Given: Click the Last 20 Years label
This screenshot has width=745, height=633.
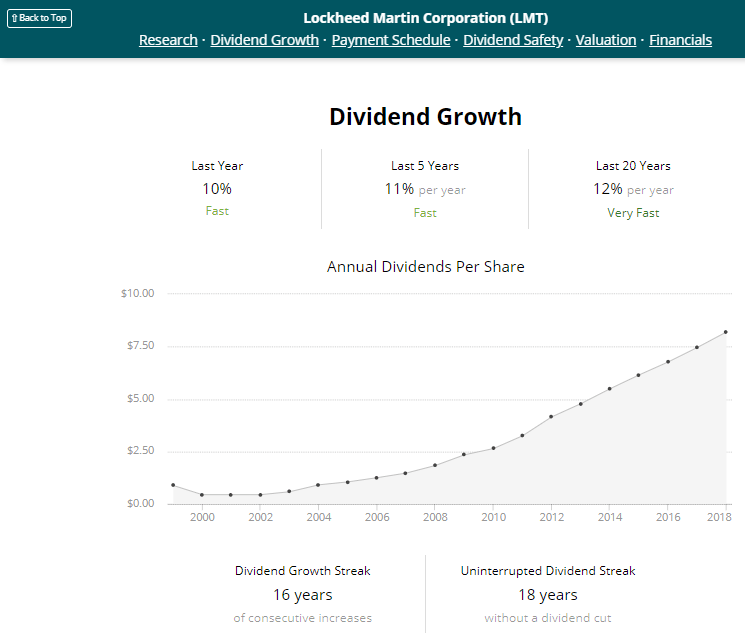Looking at the screenshot, I should tap(633, 166).
